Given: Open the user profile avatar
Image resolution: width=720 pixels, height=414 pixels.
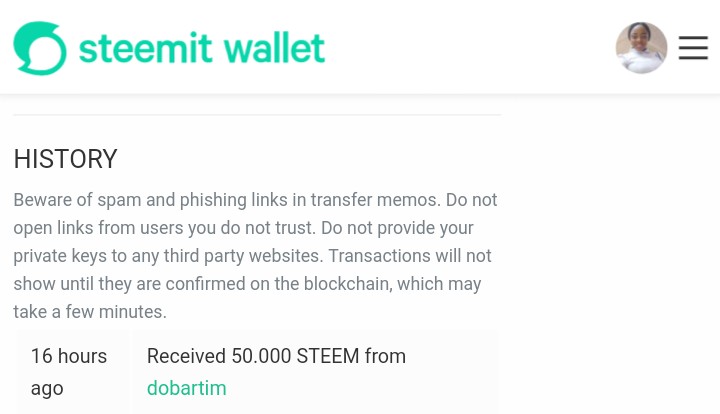Looking at the screenshot, I should click(x=641, y=48).
